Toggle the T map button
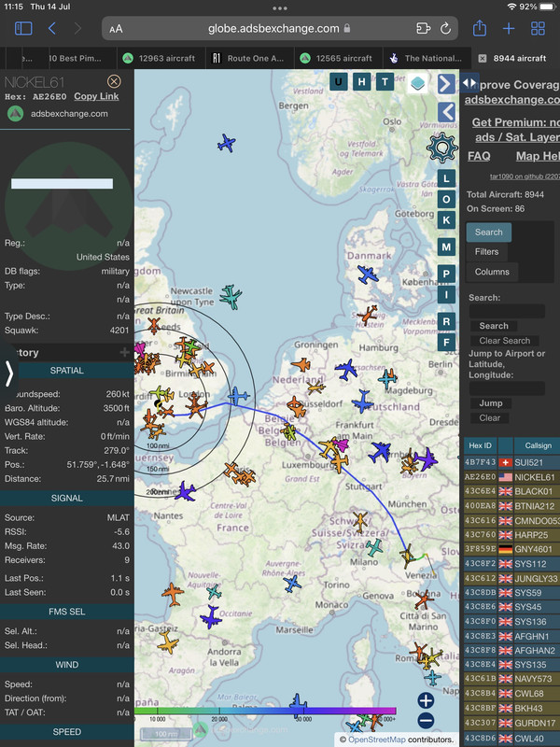 385,81
